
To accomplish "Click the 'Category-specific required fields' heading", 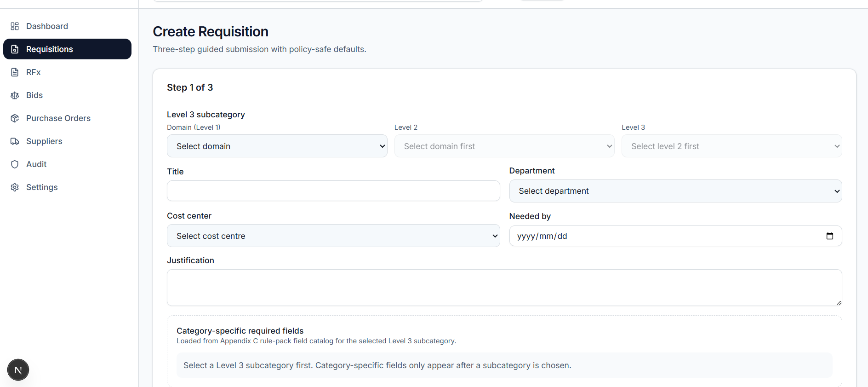I will point(240,330).
